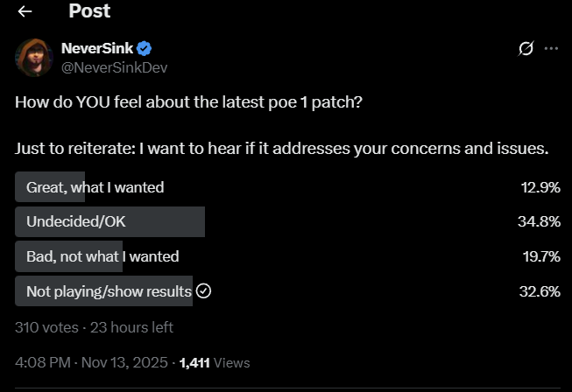The height and width of the screenshot is (392, 572).
Task: Pick the "Bad, not what I wanted" poll option
Action: (x=102, y=256)
